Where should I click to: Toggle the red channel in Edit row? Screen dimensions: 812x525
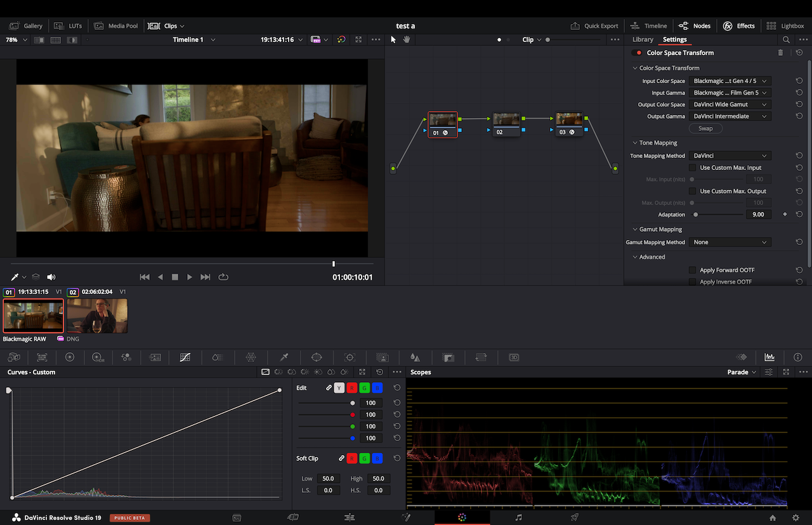pos(352,388)
